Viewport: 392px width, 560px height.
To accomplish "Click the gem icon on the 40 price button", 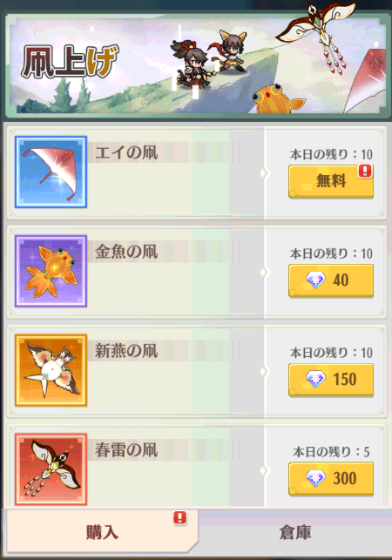I will (x=315, y=280).
